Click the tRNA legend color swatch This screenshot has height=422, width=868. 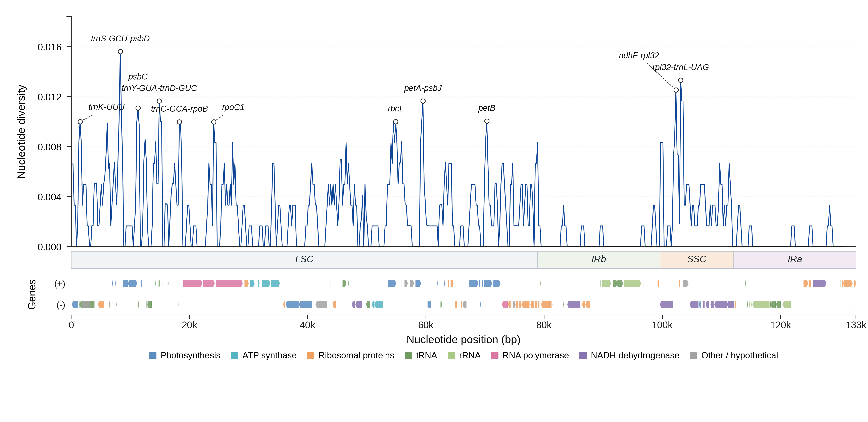click(x=408, y=355)
